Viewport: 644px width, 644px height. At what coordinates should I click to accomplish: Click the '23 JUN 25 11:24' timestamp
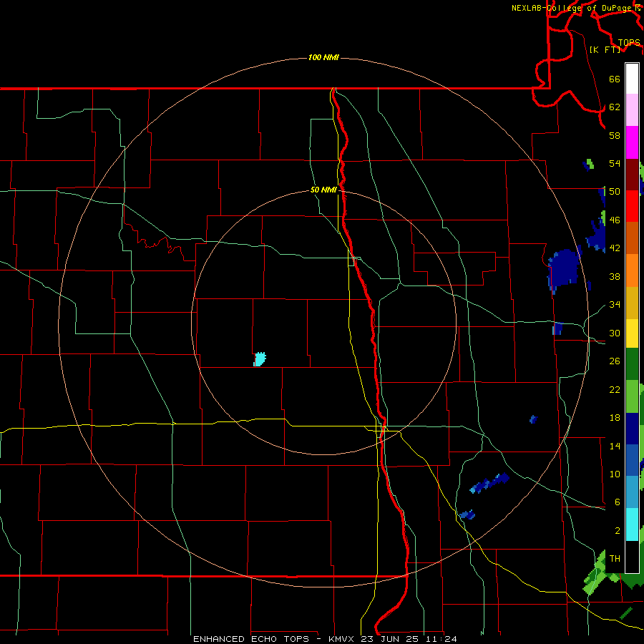click(409, 639)
